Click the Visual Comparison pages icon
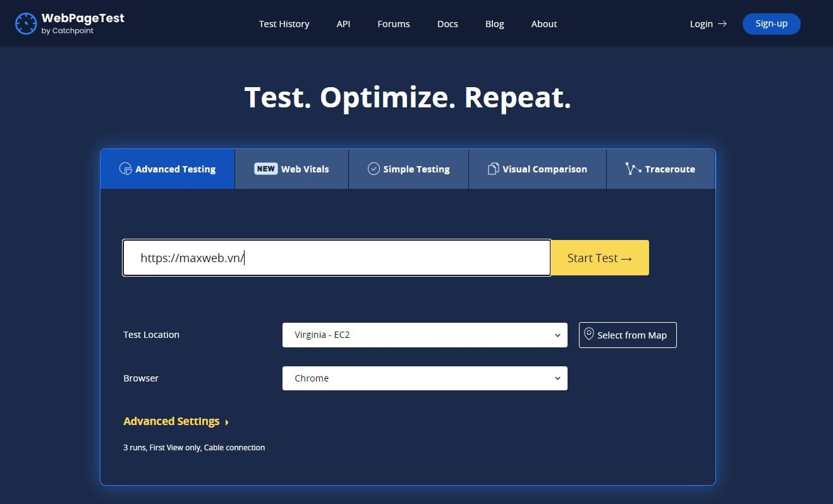Screen dimensions: 833x504 494,169
